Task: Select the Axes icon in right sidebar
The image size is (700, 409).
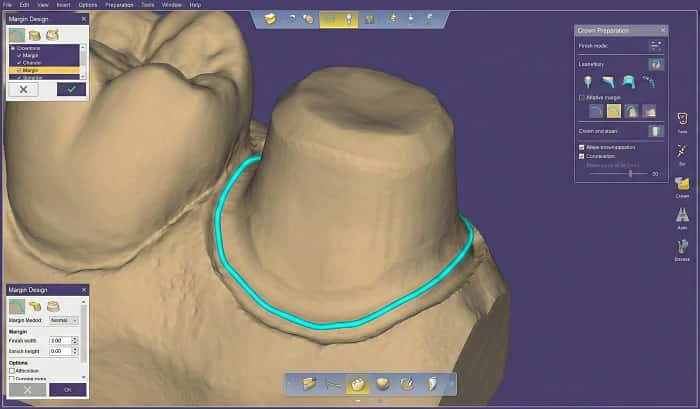Action: click(681, 215)
